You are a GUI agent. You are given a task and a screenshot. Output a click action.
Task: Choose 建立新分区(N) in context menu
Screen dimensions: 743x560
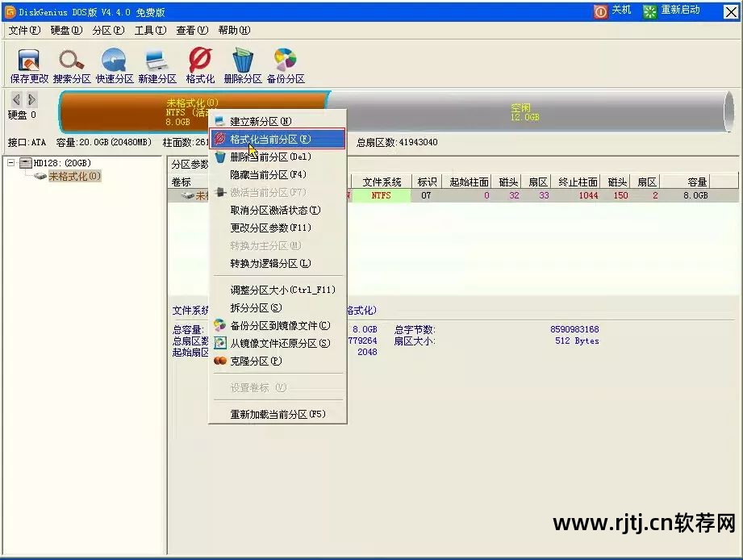tap(278, 121)
